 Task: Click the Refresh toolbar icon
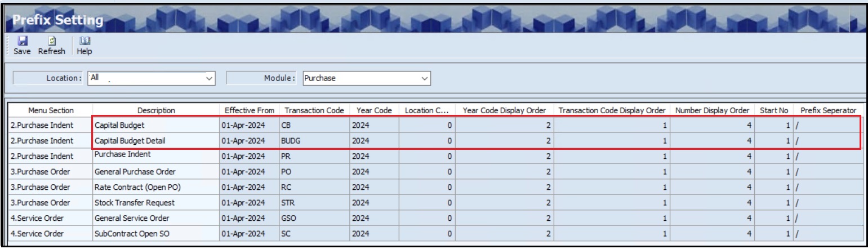(x=51, y=41)
